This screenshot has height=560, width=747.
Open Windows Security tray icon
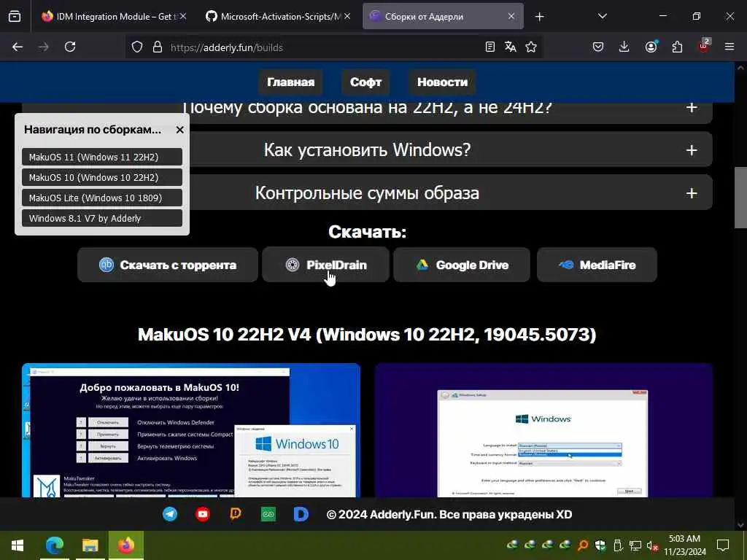(600, 545)
